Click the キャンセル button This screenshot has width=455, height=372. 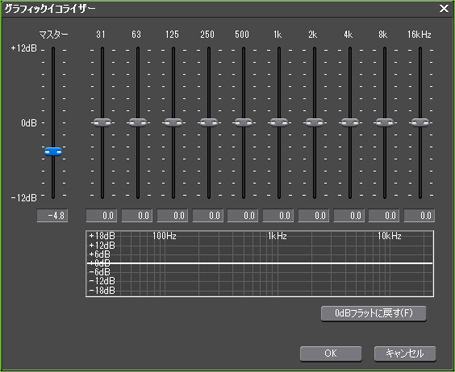click(x=405, y=353)
